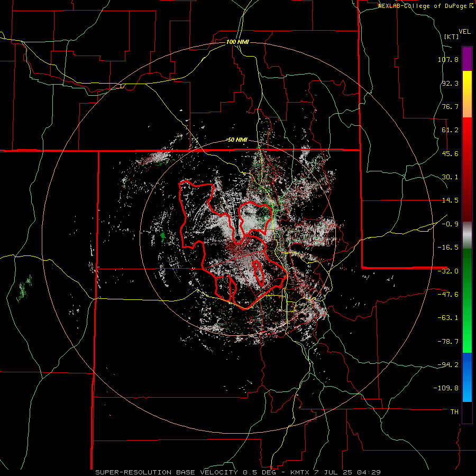This screenshot has width=476, height=476.
Task: Click the TH threshold label
Action: pos(454,412)
